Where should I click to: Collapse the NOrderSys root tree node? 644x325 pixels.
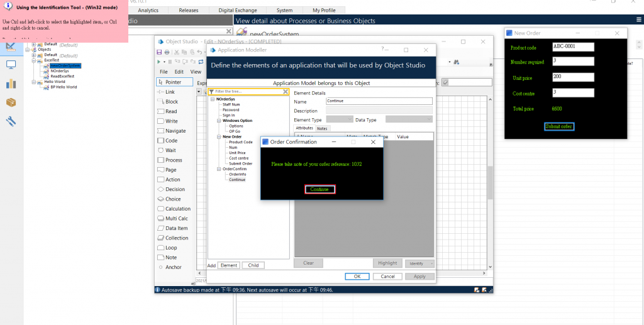click(x=213, y=99)
